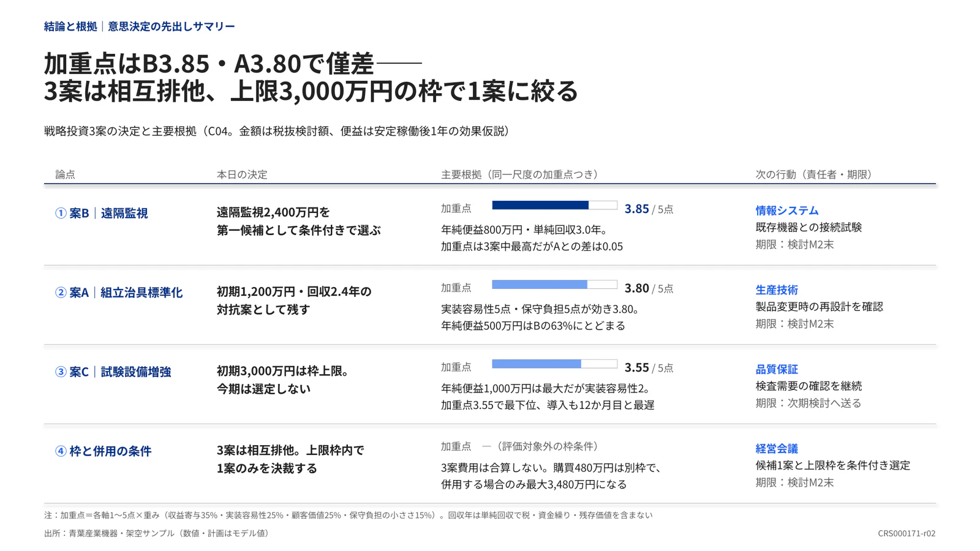Click evidence text 加重点3.55で最下位、導入も12か月目と最遅
980x551 pixels.
pyautogui.click(x=548, y=405)
